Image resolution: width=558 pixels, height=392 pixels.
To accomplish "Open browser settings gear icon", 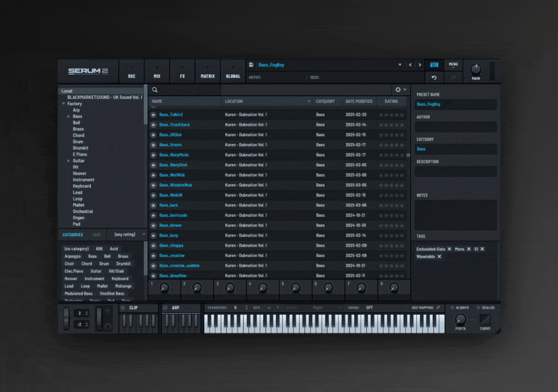I will [x=398, y=90].
